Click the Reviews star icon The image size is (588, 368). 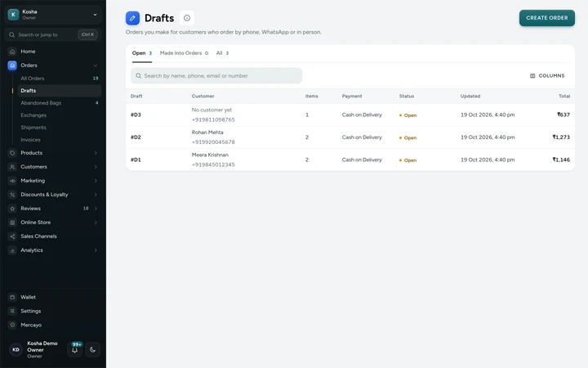(x=12, y=209)
